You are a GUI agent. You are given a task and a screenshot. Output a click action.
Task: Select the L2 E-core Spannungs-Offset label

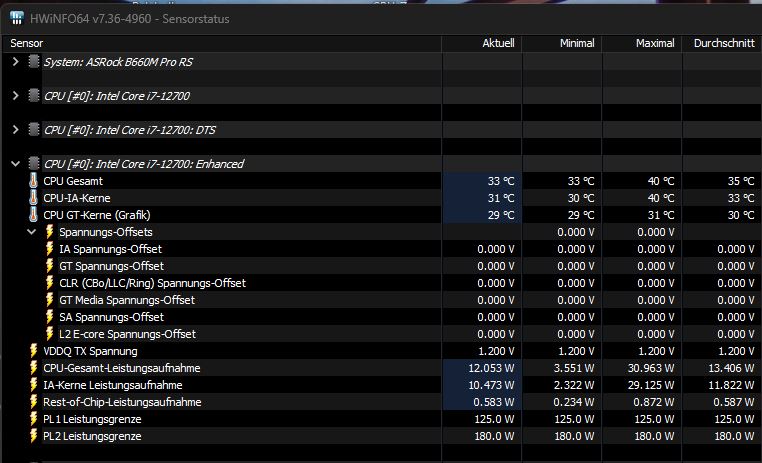click(x=127, y=334)
